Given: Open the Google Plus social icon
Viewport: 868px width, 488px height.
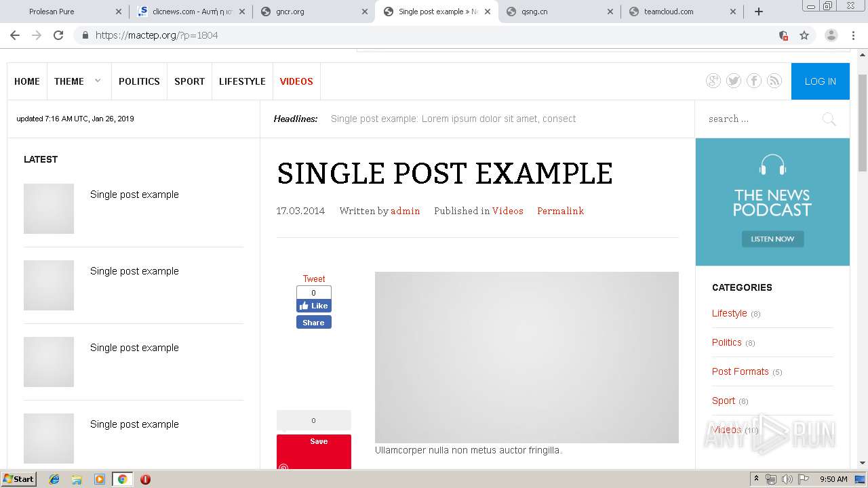Looking at the screenshot, I should (x=713, y=81).
